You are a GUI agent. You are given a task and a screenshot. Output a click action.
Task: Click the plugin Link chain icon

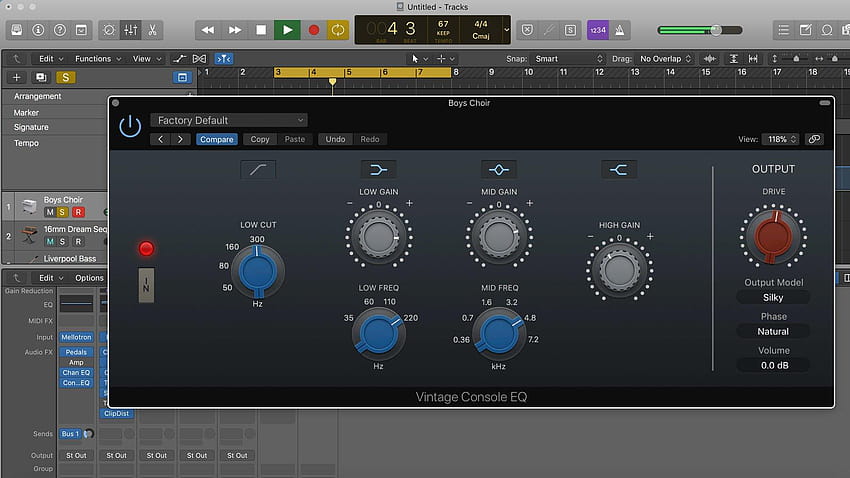pos(814,139)
